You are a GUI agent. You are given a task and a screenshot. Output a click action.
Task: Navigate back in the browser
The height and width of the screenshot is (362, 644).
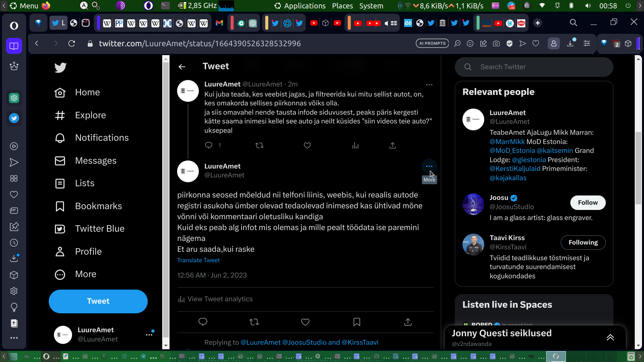(37, 43)
